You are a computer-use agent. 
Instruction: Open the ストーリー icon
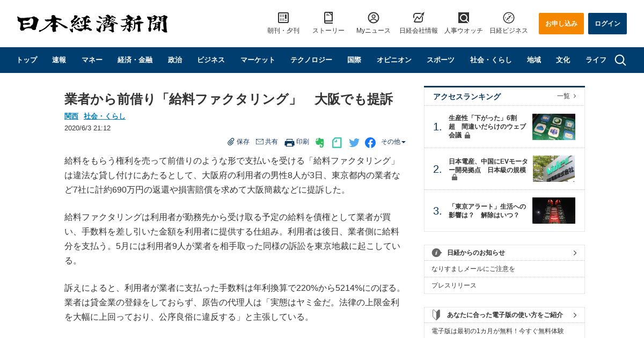pyautogui.click(x=328, y=18)
